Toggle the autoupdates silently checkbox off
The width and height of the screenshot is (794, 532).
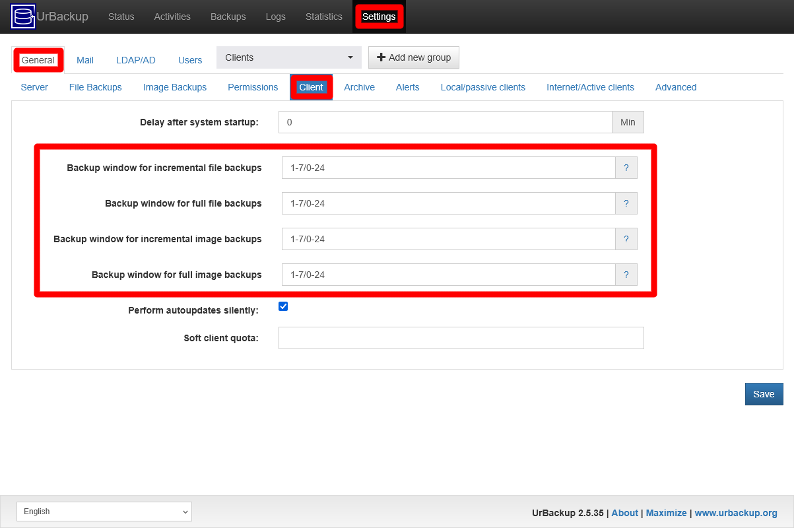[x=282, y=306]
